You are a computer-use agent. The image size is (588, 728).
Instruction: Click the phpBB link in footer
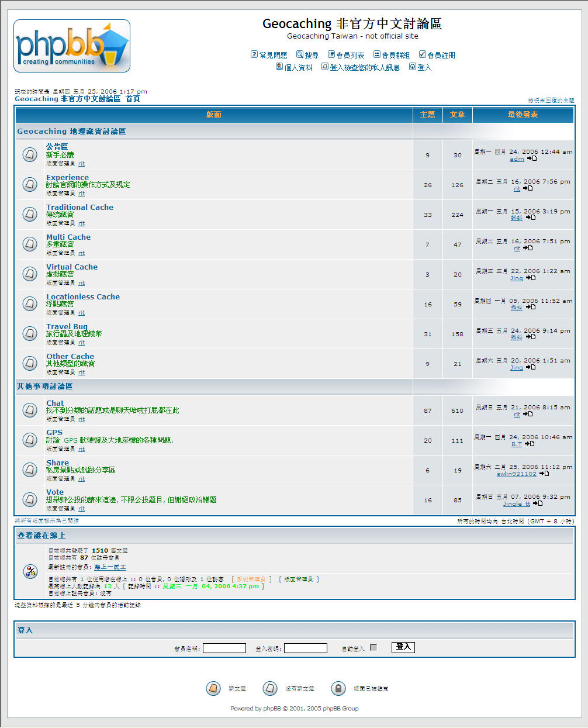coord(272,708)
